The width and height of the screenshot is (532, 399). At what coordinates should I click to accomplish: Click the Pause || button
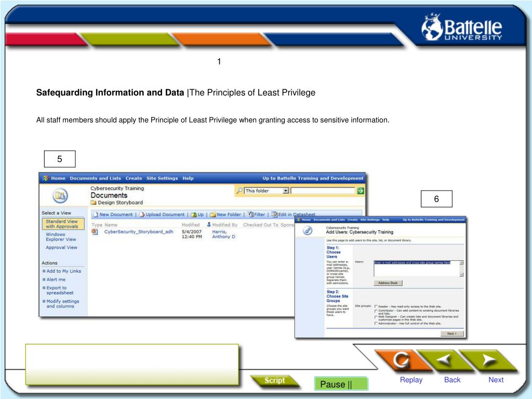point(341,384)
